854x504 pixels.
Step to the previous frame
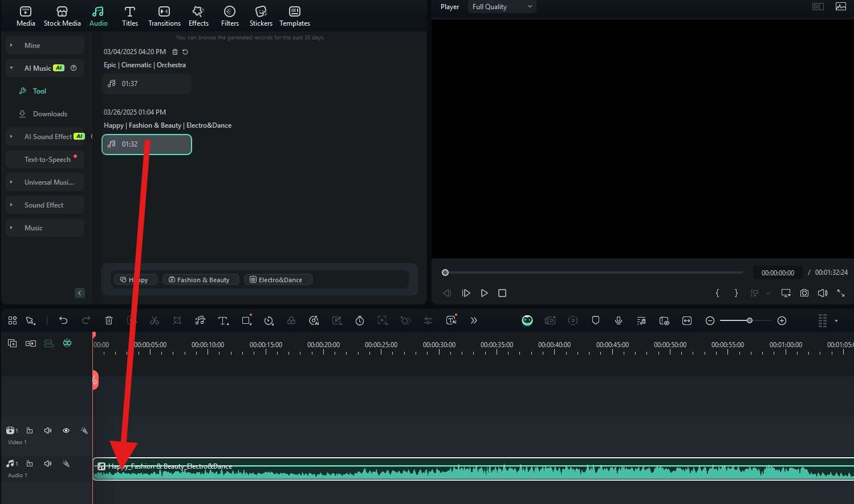pos(448,293)
